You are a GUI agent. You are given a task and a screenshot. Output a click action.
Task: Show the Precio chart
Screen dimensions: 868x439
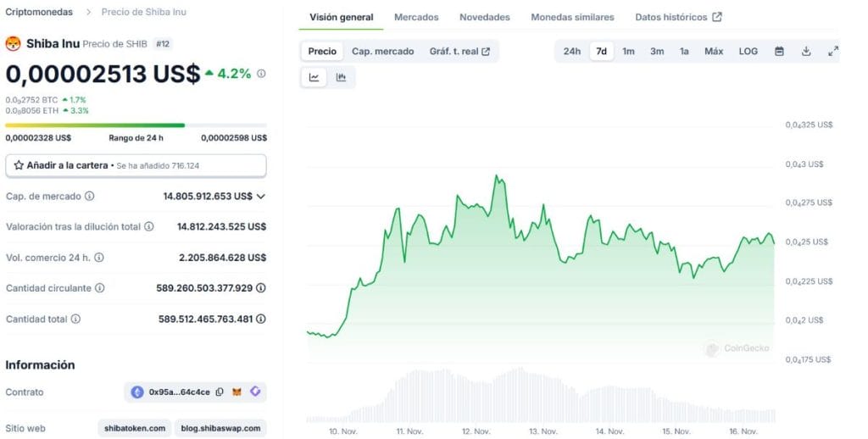coord(322,52)
